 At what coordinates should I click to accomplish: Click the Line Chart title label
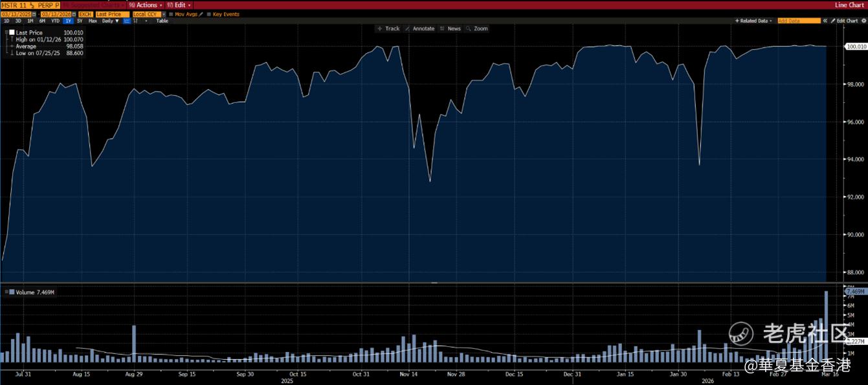(849, 5)
